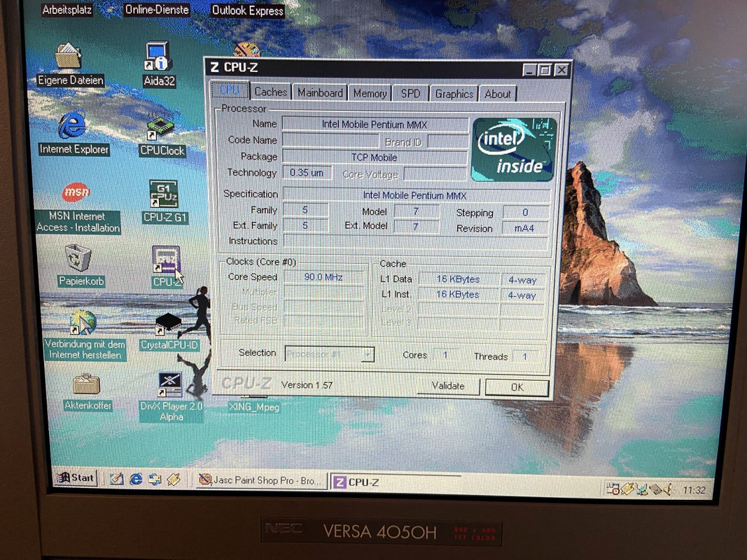Click the system clock showing 11:32
The image size is (747, 560).
click(x=694, y=490)
